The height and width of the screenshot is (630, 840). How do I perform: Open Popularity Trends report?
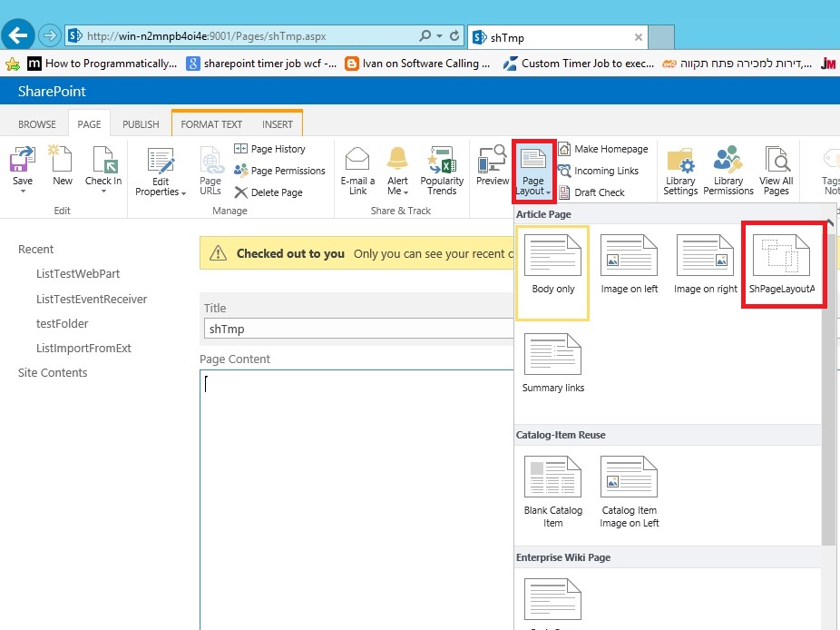coord(442,171)
